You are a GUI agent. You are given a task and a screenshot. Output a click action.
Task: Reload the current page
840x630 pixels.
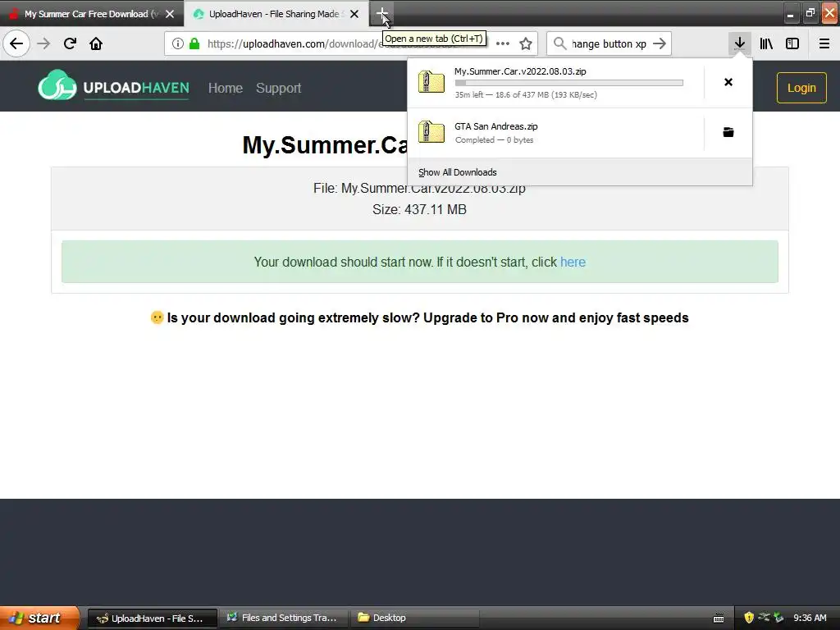[x=70, y=43]
